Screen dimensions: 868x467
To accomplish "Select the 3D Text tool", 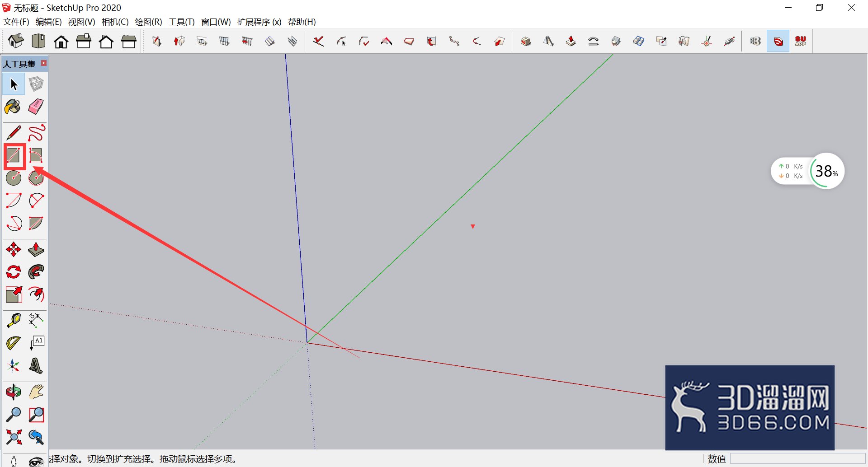I will coord(36,366).
